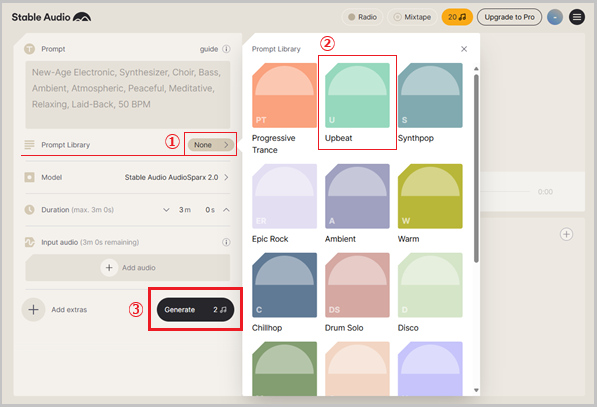Show Input audio info tooltip icon
Screen dimensions: 597x407
[x=226, y=242]
